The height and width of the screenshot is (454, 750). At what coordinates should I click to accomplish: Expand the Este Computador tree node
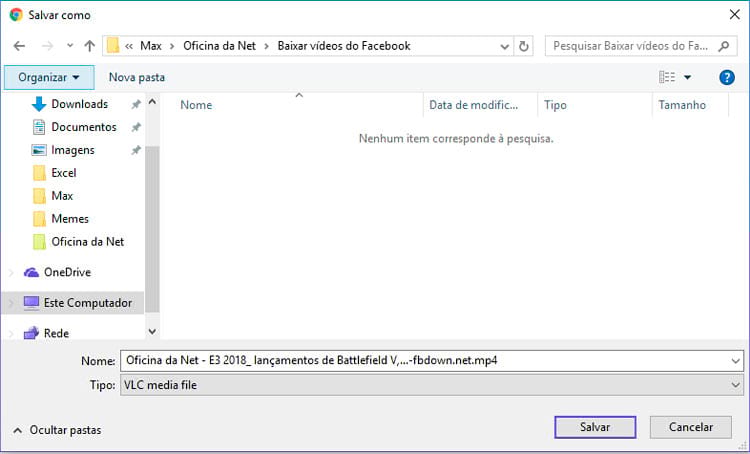11,302
